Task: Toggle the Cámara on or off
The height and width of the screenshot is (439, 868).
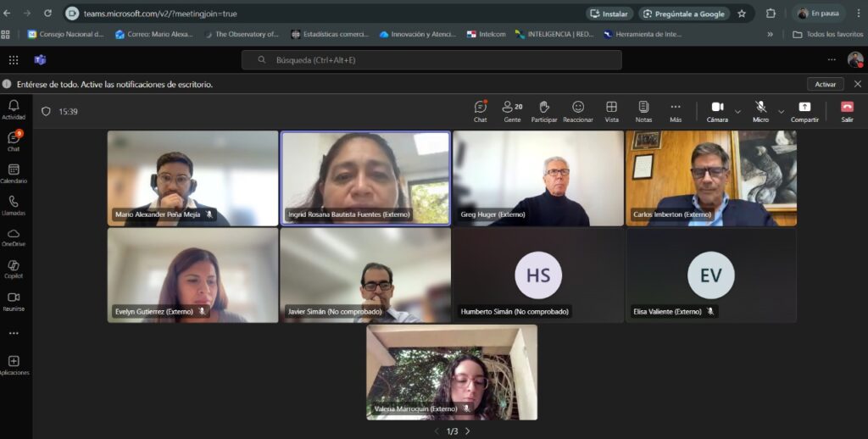Action: pos(717,110)
